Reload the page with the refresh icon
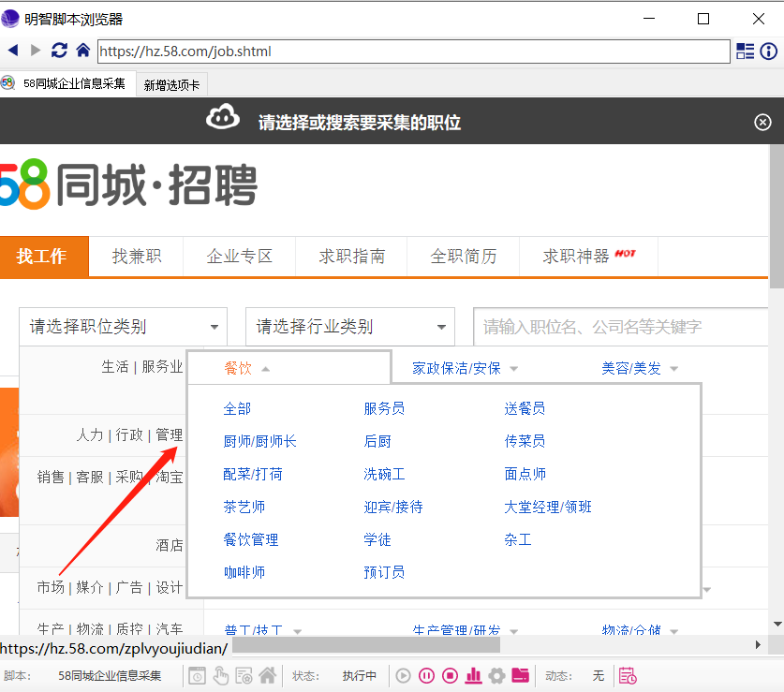The image size is (784, 692). (x=59, y=51)
